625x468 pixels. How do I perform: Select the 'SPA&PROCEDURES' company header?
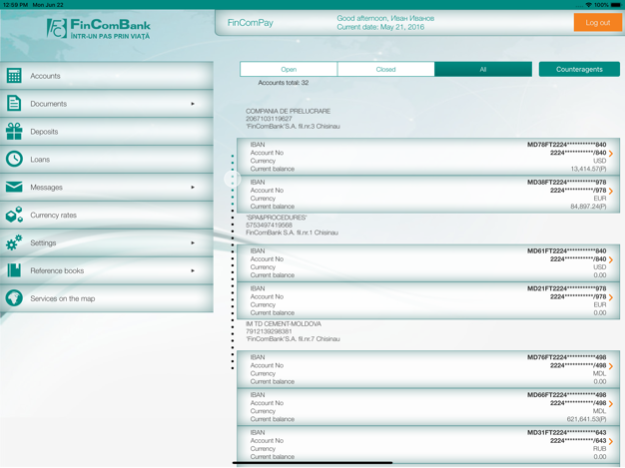click(x=276, y=218)
